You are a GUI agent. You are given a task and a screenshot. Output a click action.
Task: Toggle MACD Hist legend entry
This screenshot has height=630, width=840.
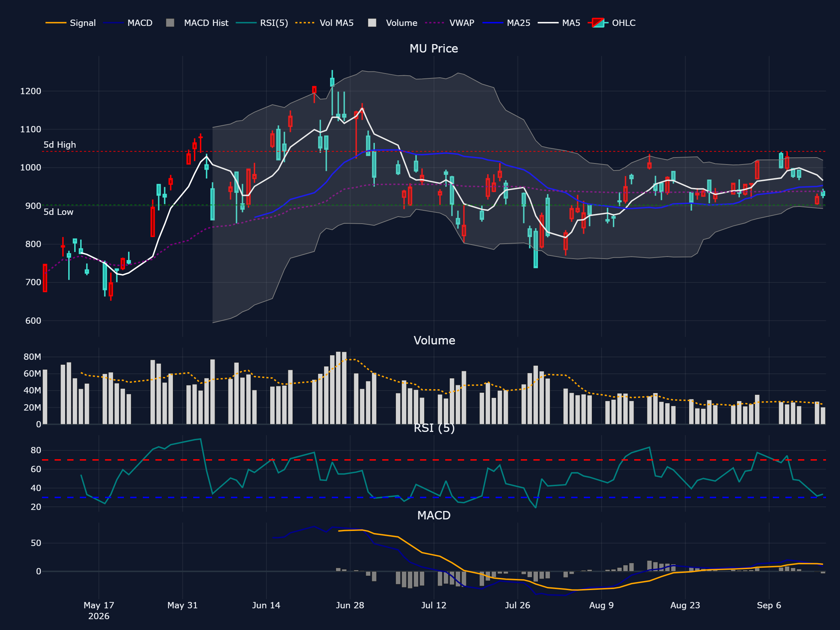197,23
